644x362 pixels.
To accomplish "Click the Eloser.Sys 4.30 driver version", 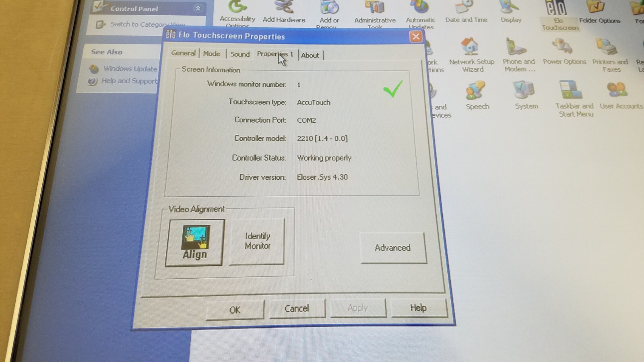I will click(322, 177).
